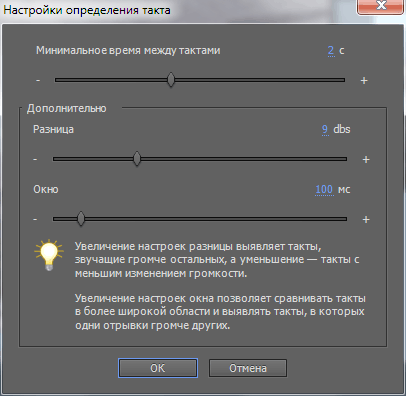Click the minus beside the Окно slider
This screenshot has width=406, height=396.
coord(35,219)
